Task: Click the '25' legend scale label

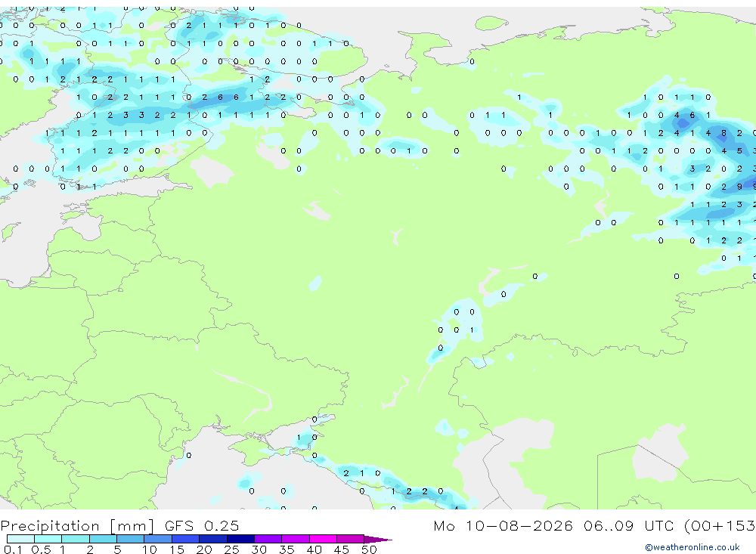Action: (231, 549)
